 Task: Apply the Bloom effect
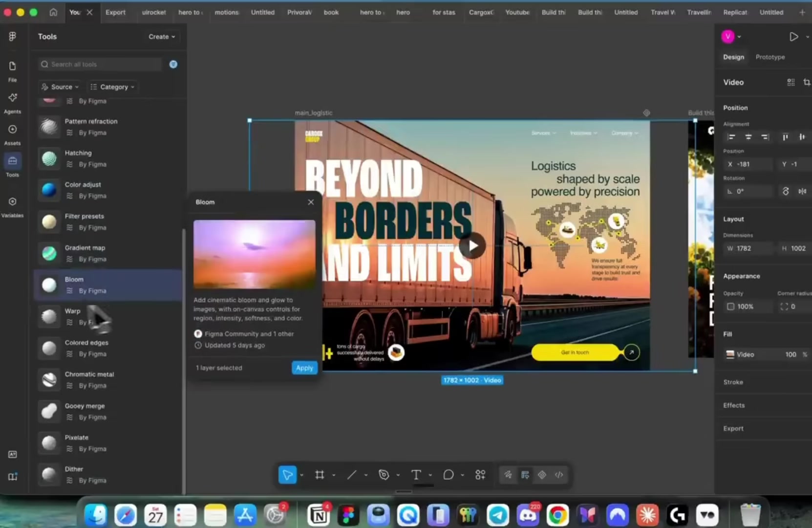click(304, 368)
